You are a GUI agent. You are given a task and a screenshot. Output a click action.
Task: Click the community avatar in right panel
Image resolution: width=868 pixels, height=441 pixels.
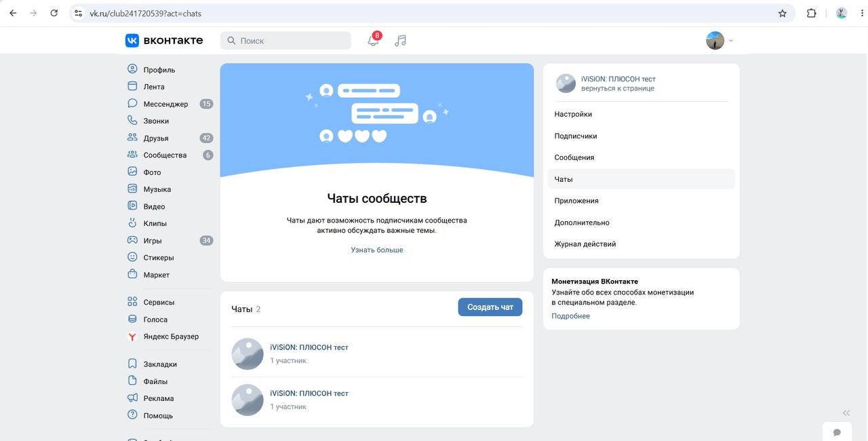566,83
